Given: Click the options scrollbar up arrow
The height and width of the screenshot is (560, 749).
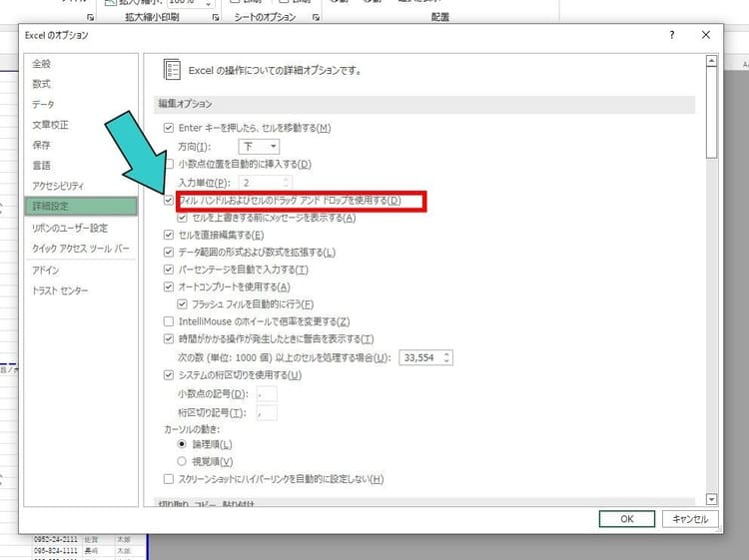Looking at the screenshot, I should pyautogui.click(x=711, y=61).
